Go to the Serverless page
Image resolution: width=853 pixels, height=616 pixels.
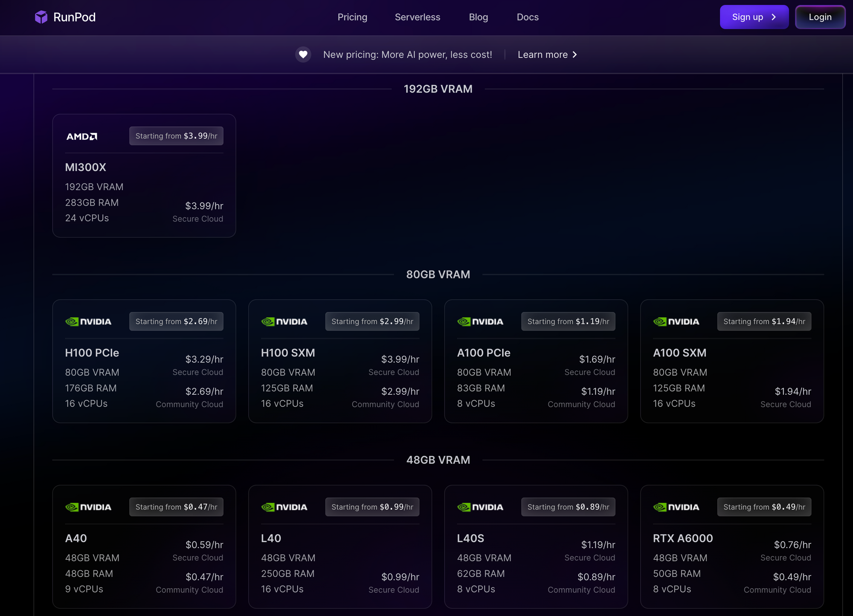pos(417,17)
